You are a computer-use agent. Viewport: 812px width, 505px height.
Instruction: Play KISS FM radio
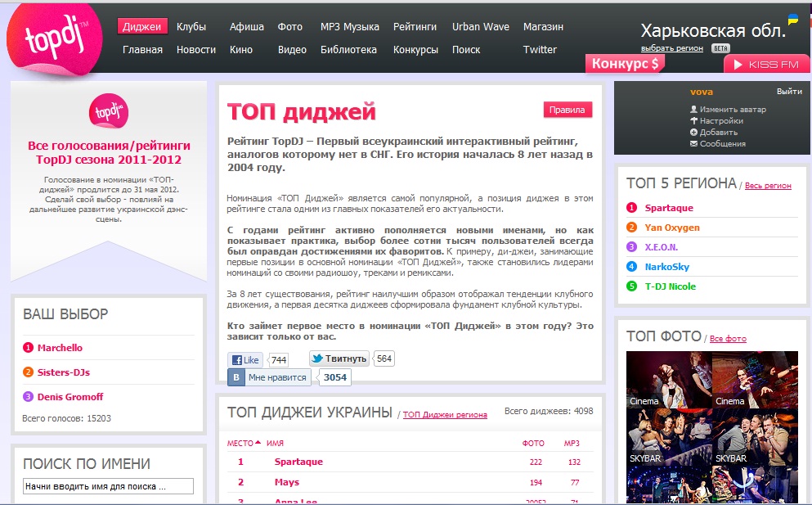click(x=766, y=65)
